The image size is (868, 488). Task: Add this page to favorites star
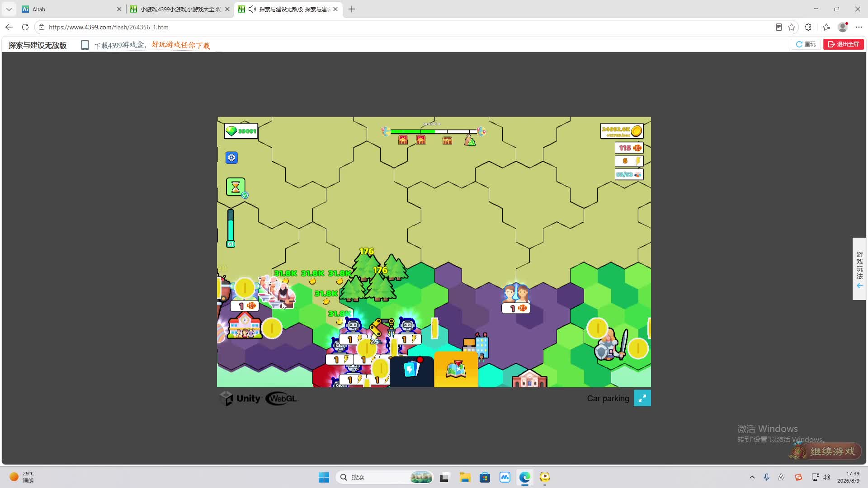pos(792,27)
